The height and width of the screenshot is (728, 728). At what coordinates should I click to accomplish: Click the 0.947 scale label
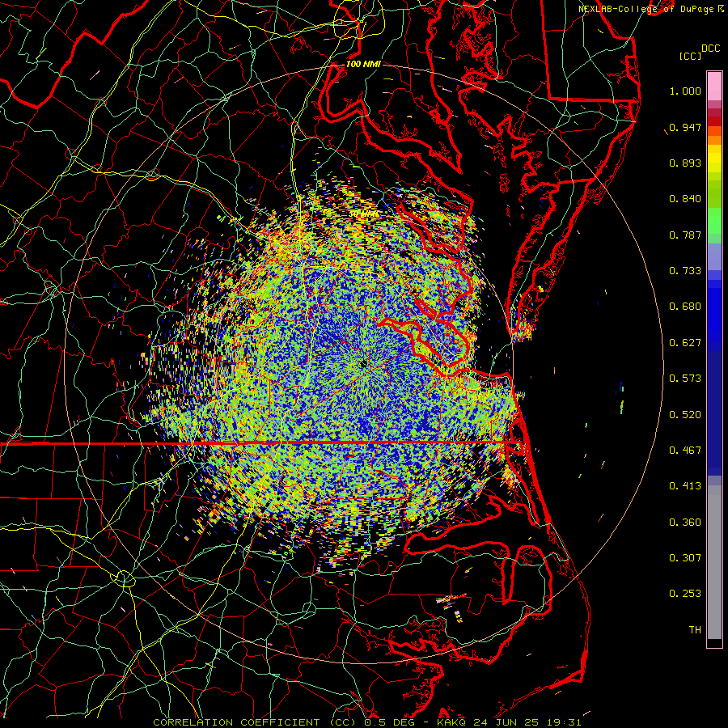685,127
